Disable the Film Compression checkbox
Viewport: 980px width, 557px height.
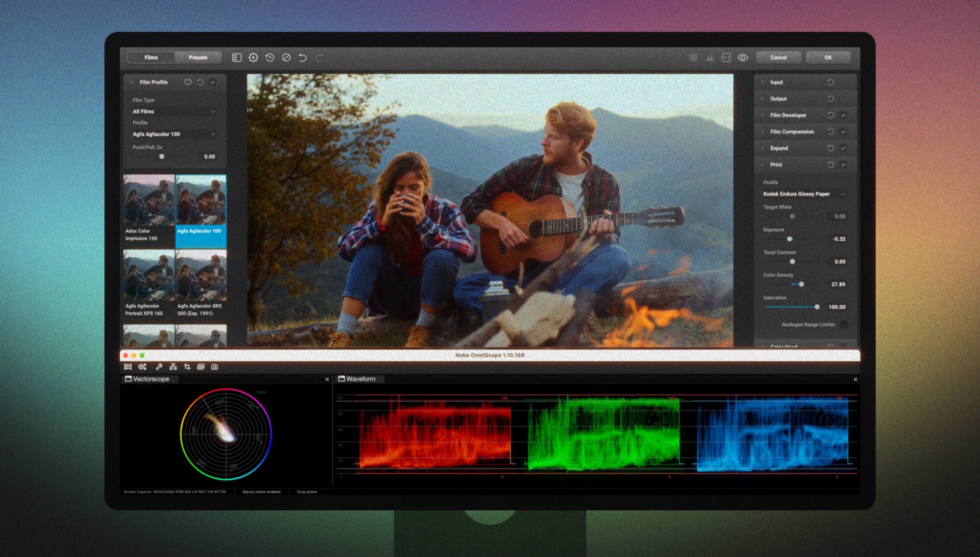coord(843,132)
